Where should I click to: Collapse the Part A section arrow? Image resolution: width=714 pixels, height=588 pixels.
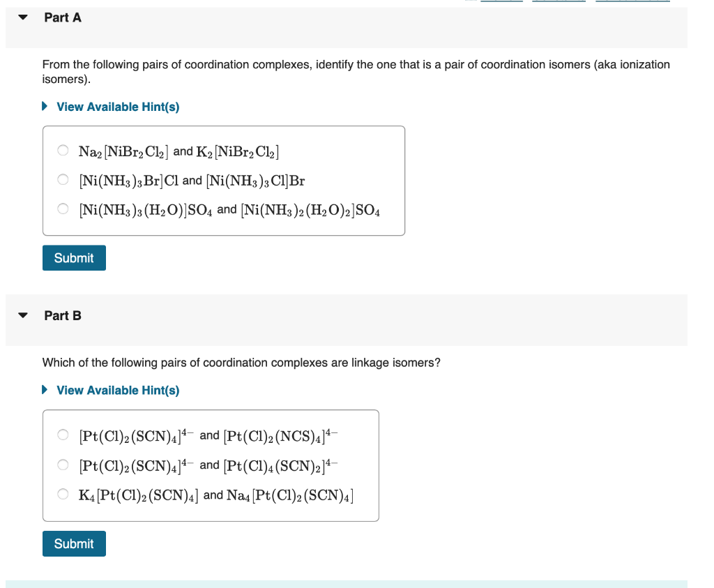(23, 17)
